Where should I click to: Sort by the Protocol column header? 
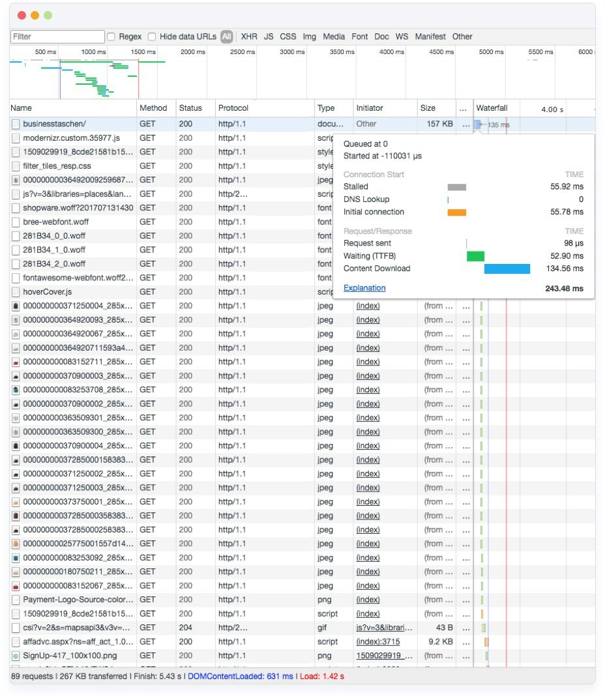pos(265,108)
